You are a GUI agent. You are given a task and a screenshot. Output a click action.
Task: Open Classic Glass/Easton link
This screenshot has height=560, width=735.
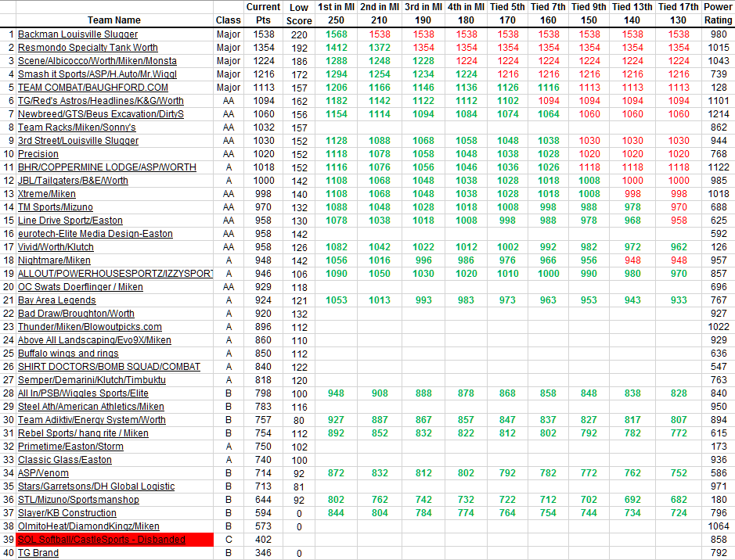[65, 460]
